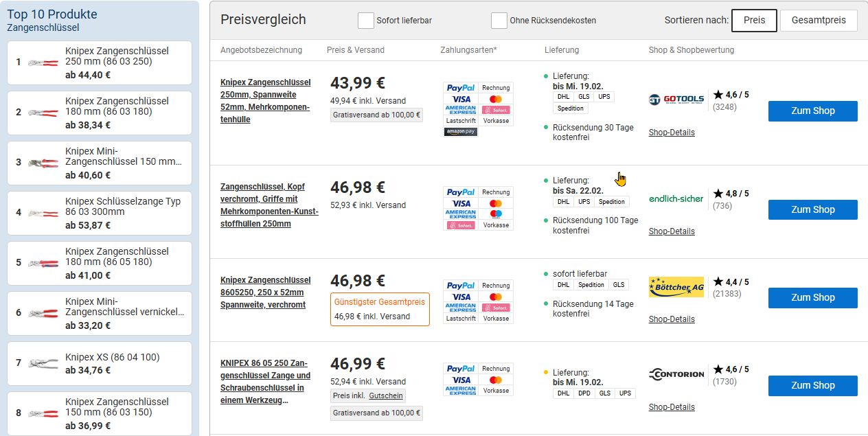
Task: Click the GOTOOLS shop logo
Action: [676, 100]
